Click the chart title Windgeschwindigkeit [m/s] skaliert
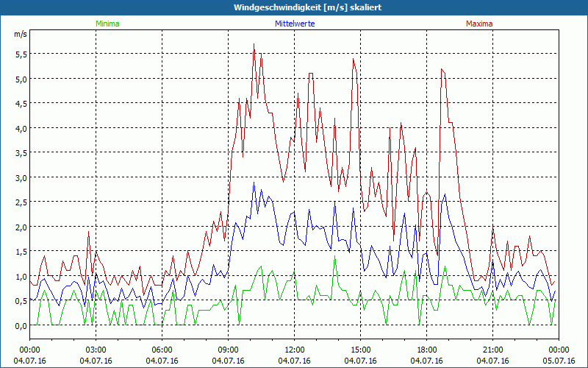Screen dimensions: 588x368 [307, 7]
